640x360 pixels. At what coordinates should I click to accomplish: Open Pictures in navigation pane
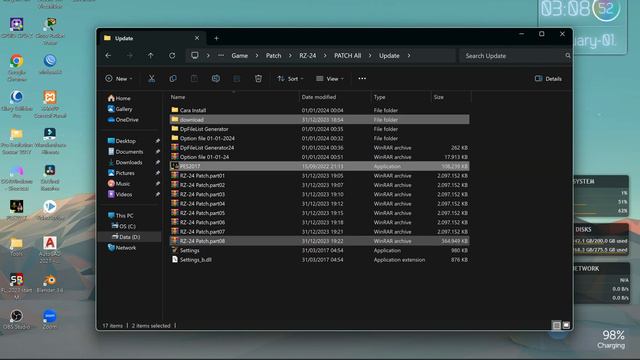(x=121, y=173)
